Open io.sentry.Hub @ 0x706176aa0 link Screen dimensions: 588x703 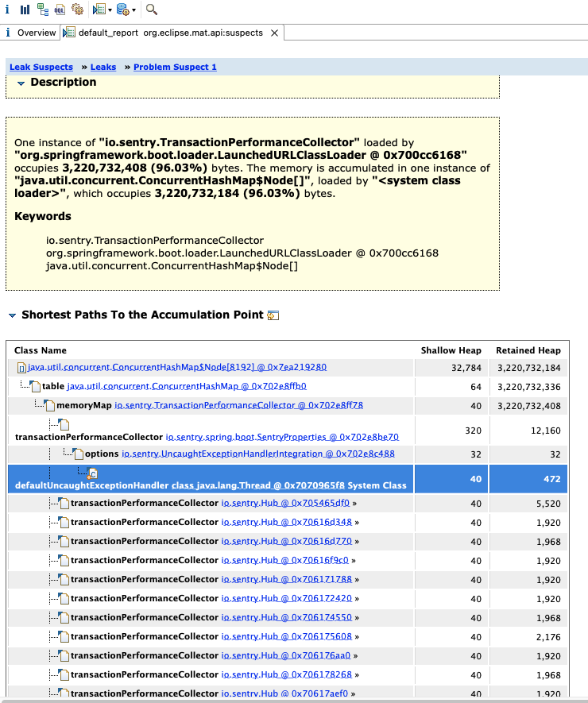pyautogui.click(x=286, y=655)
